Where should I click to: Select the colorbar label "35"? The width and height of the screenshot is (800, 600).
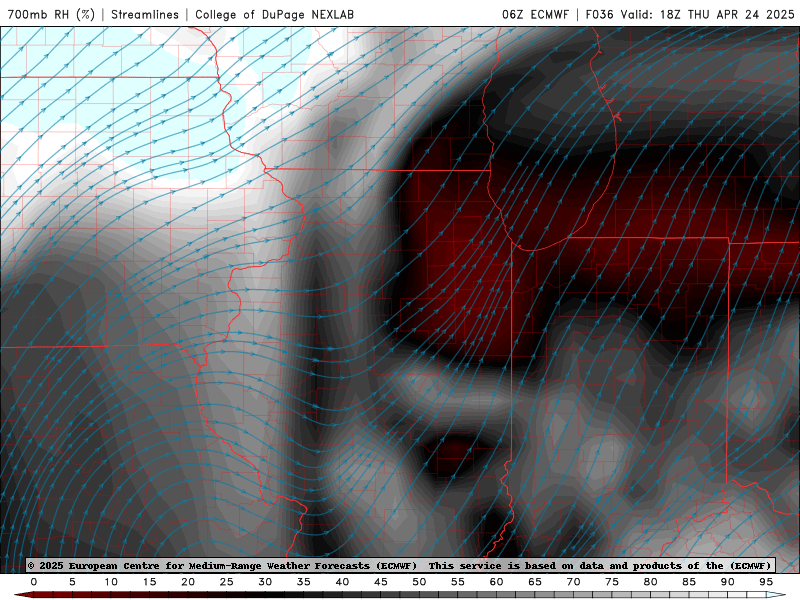(304, 582)
